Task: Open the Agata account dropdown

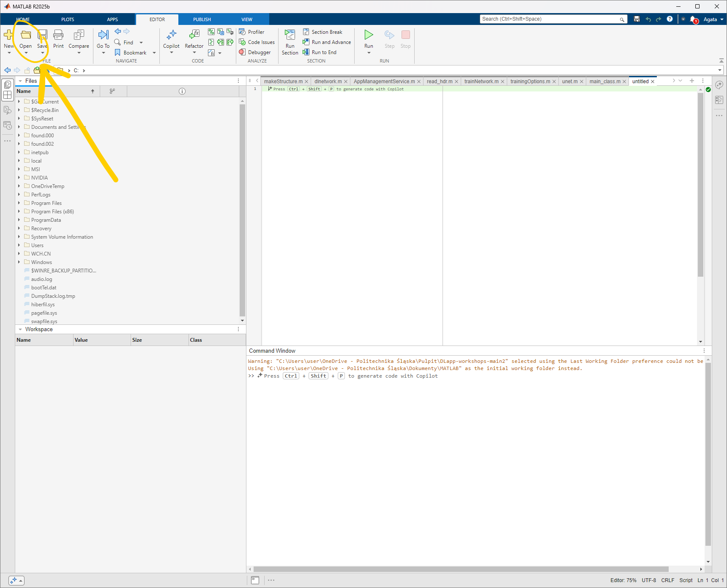Action: (x=713, y=19)
